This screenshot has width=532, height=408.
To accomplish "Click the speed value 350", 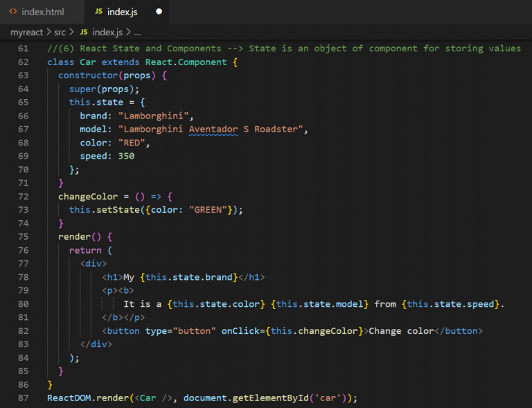I will (x=126, y=156).
